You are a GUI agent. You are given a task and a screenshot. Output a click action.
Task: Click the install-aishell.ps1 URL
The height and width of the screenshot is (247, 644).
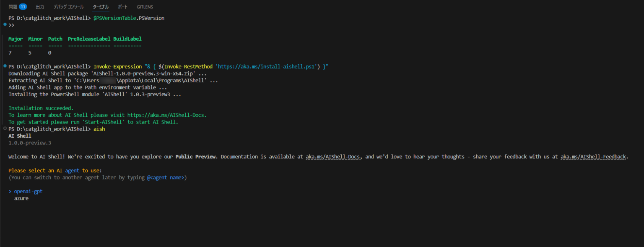click(266, 66)
